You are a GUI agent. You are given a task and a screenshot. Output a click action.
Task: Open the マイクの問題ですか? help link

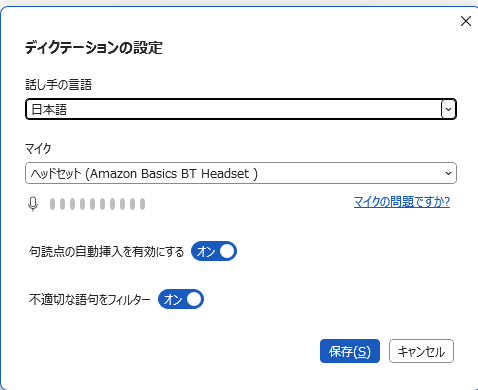[x=402, y=202]
